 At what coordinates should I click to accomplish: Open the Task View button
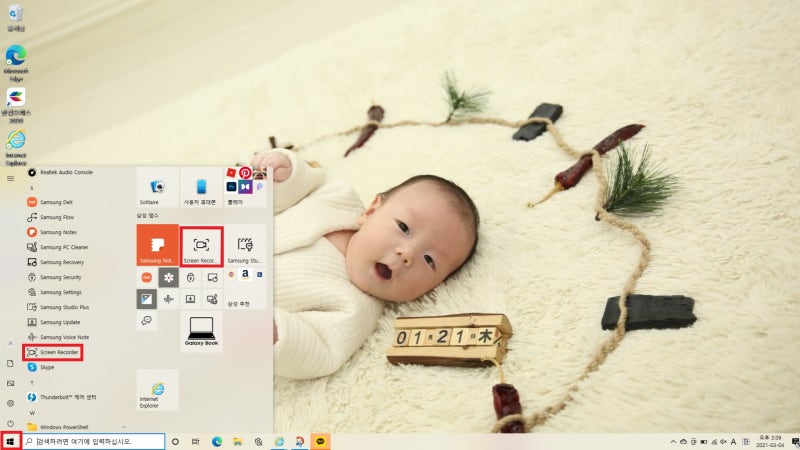pyautogui.click(x=195, y=442)
